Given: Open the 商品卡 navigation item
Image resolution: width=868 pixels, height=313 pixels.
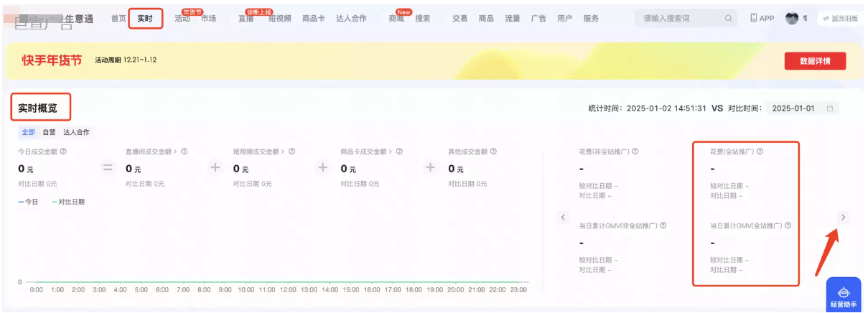Looking at the screenshot, I should [314, 19].
